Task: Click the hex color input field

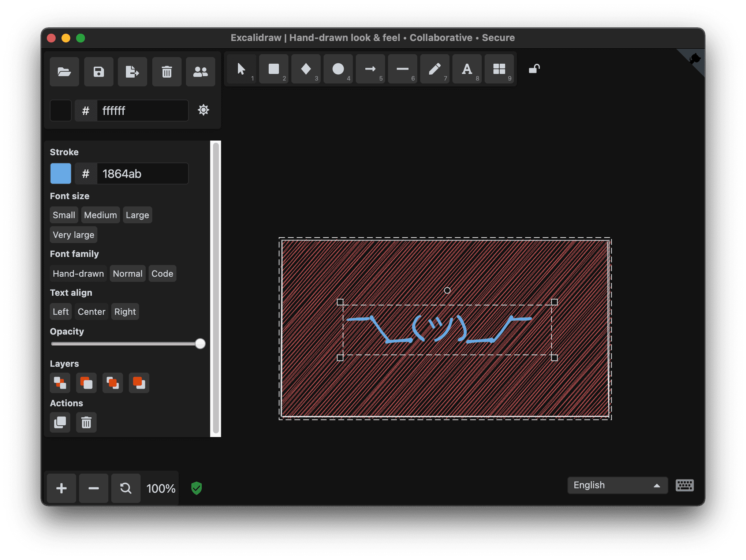Action: [142, 110]
